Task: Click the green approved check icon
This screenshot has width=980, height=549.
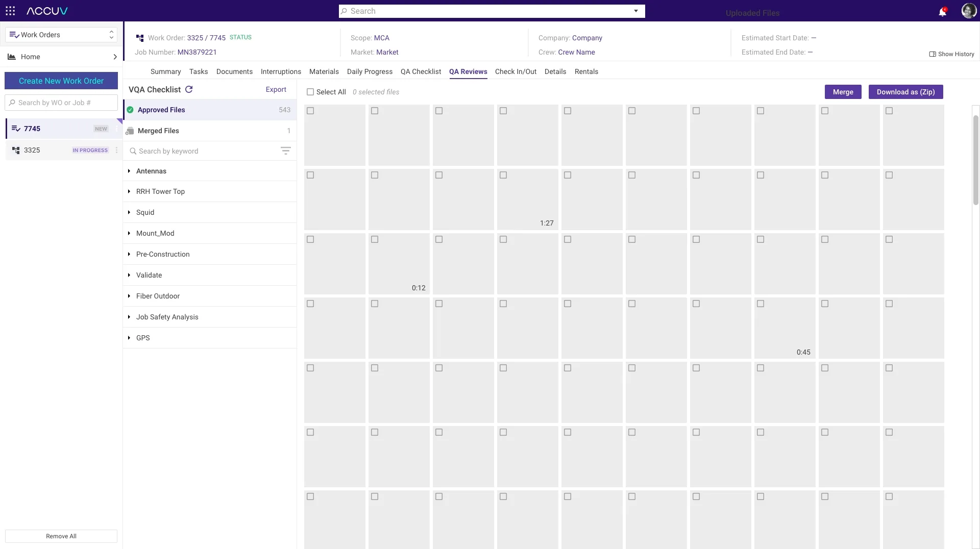Action: point(130,110)
